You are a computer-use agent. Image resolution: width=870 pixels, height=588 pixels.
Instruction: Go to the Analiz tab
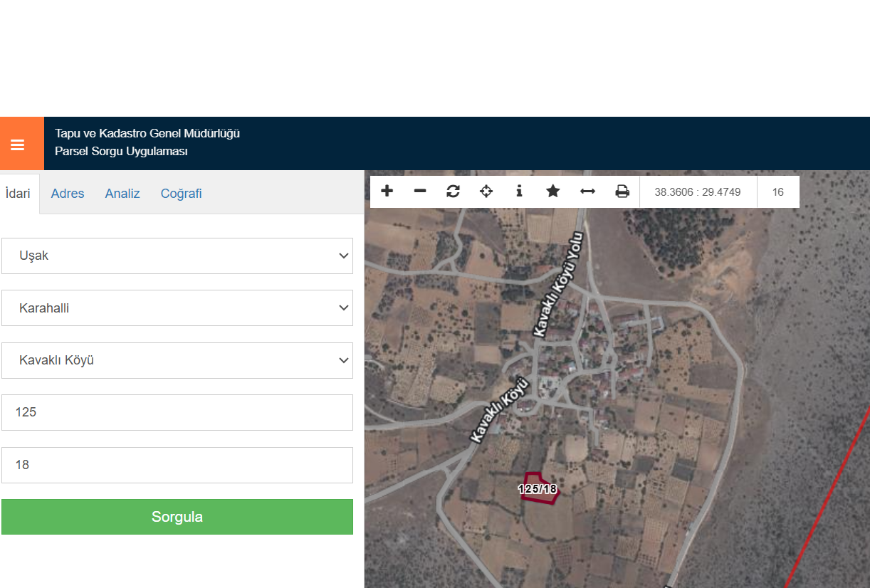tap(122, 194)
